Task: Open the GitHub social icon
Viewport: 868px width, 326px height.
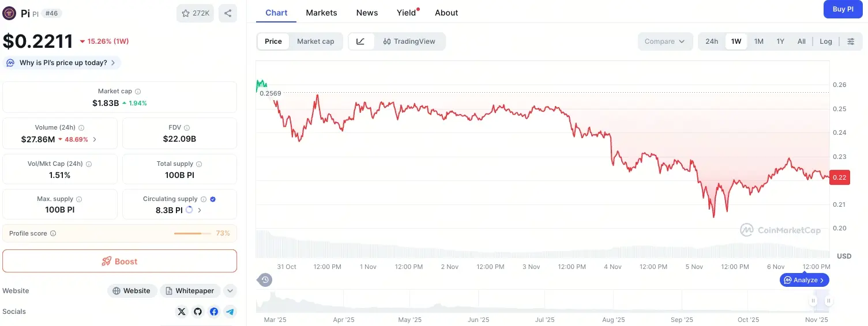Action: click(x=198, y=312)
